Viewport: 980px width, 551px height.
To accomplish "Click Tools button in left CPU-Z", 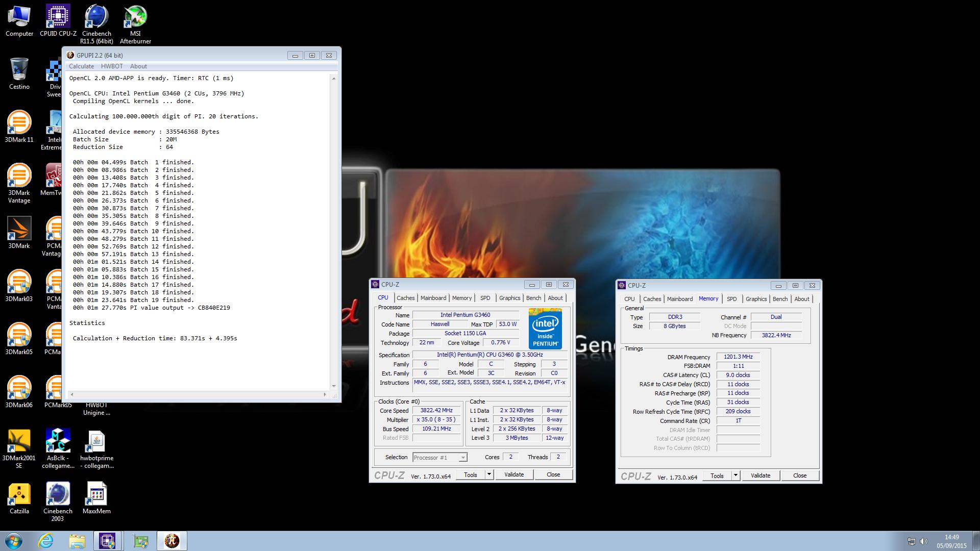I will pyautogui.click(x=471, y=474).
